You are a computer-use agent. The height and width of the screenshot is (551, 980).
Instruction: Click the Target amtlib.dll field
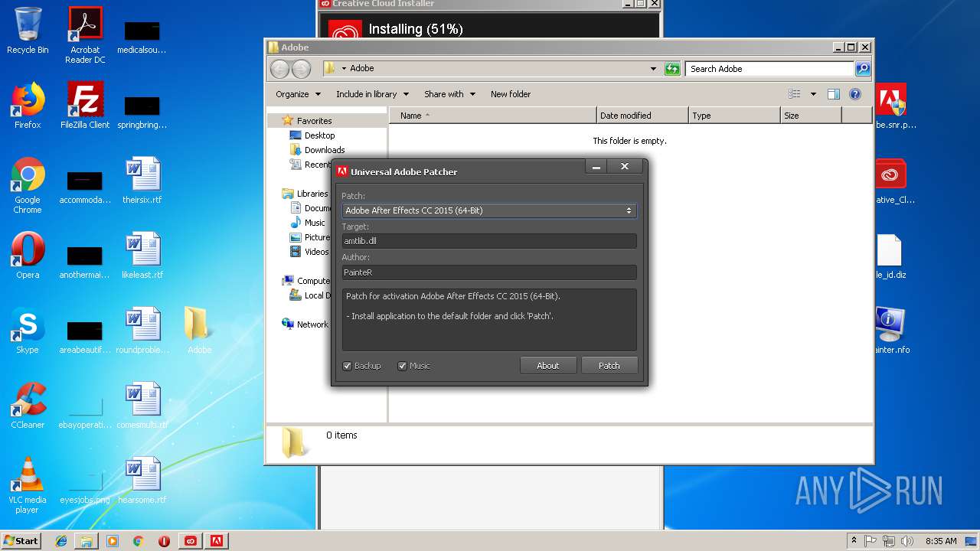(488, 241)
